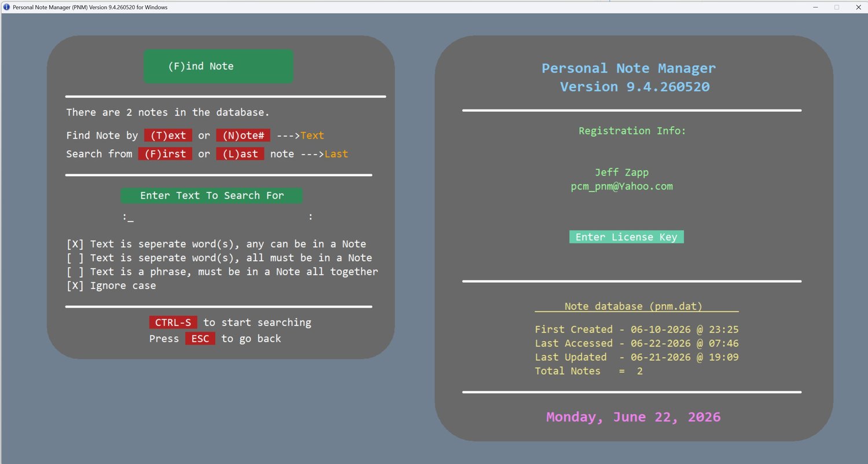This screenshot has height=464, width=868.
Task: Enable 'Text is a phrase' checkbox
Action: [75, 272]
